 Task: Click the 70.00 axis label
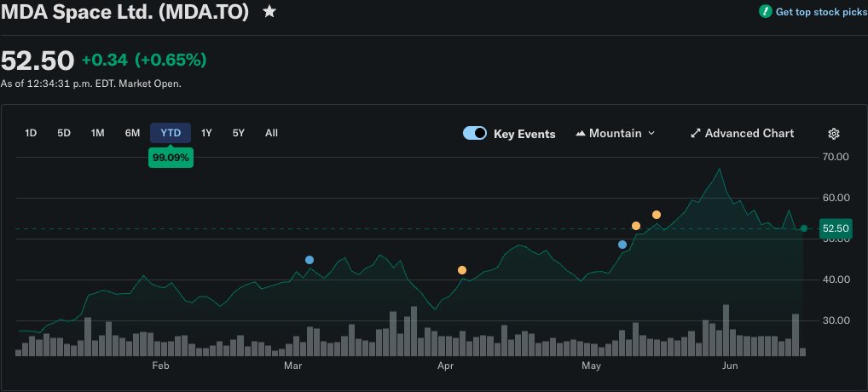[836, 157]
